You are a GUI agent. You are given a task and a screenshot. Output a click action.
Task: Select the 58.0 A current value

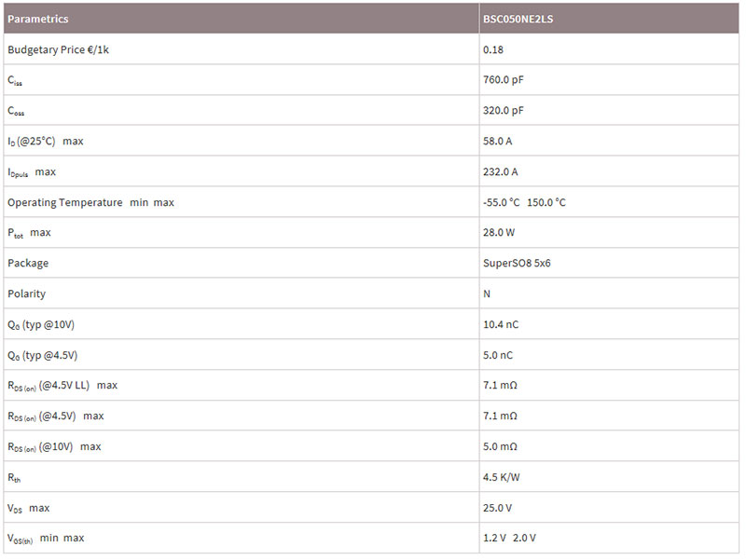[x=497, y=142]
